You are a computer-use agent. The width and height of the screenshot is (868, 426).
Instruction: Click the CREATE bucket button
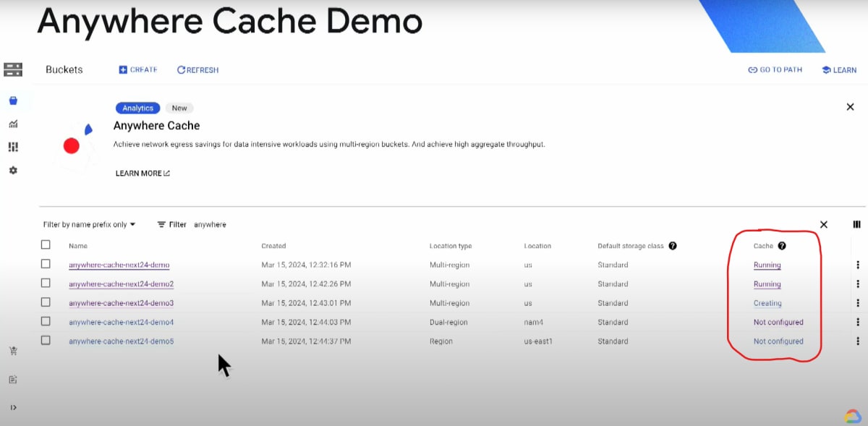[138, 70]
